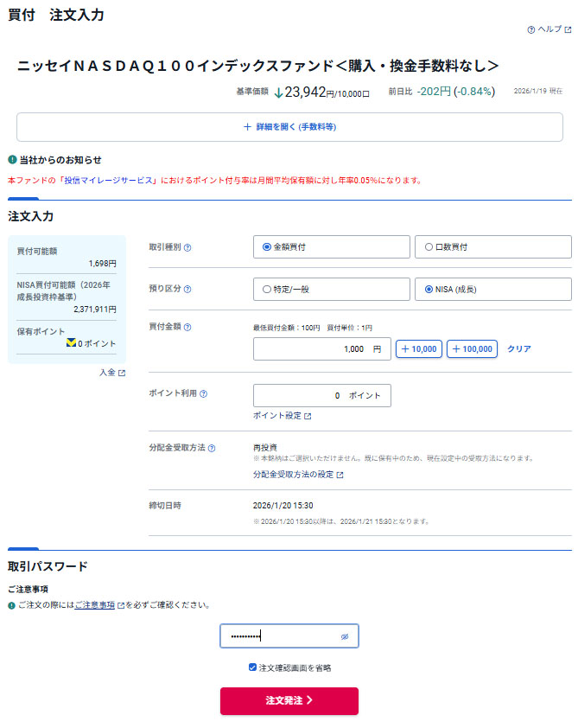Click the external link icon beside 入金

(122, 373)
